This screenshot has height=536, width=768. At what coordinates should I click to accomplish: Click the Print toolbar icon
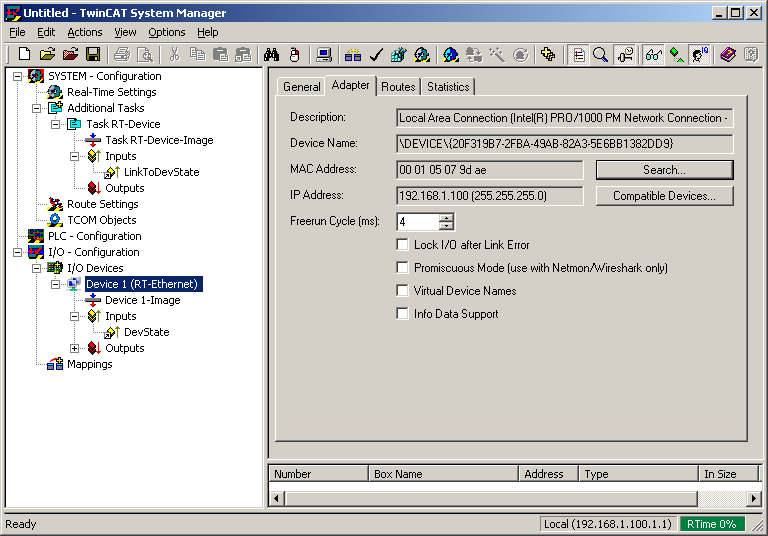point(122,54)
